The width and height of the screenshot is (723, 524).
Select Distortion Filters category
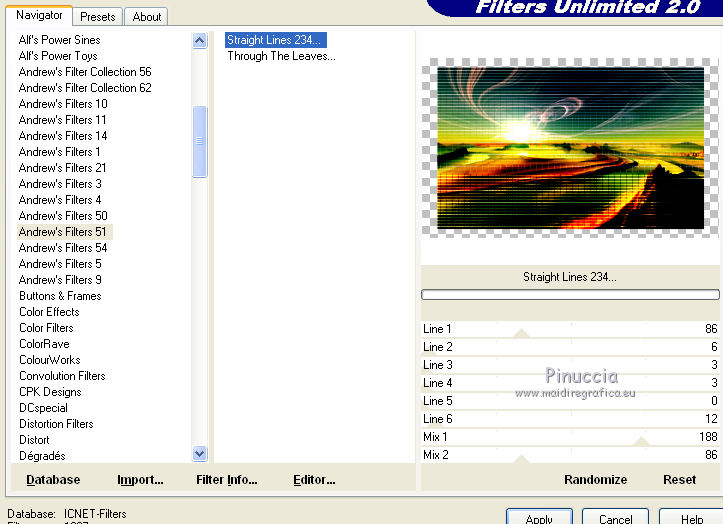[x=56, y=424]
